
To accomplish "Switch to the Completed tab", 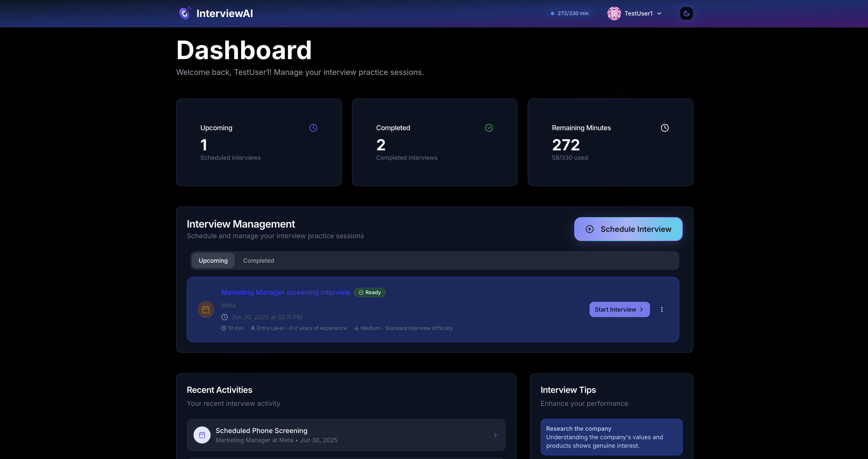I will (258, 261).
